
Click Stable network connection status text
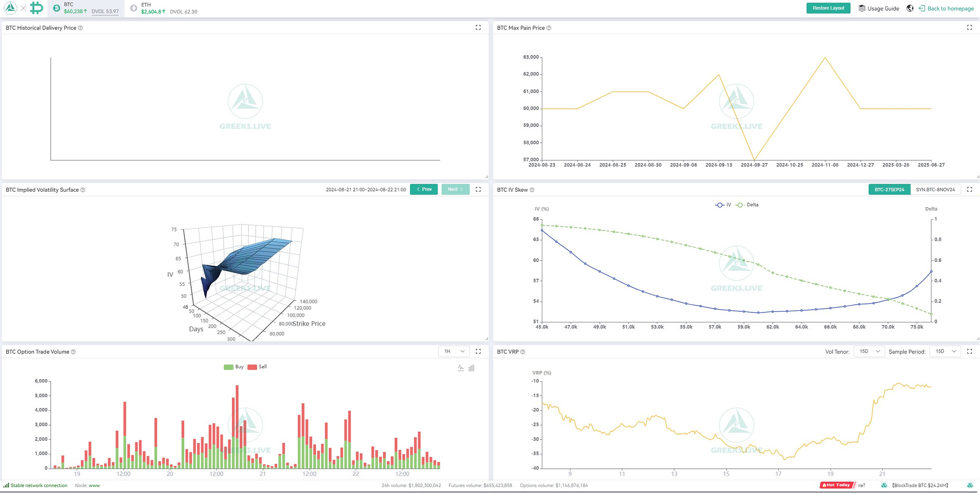click(x=39, y=485)
